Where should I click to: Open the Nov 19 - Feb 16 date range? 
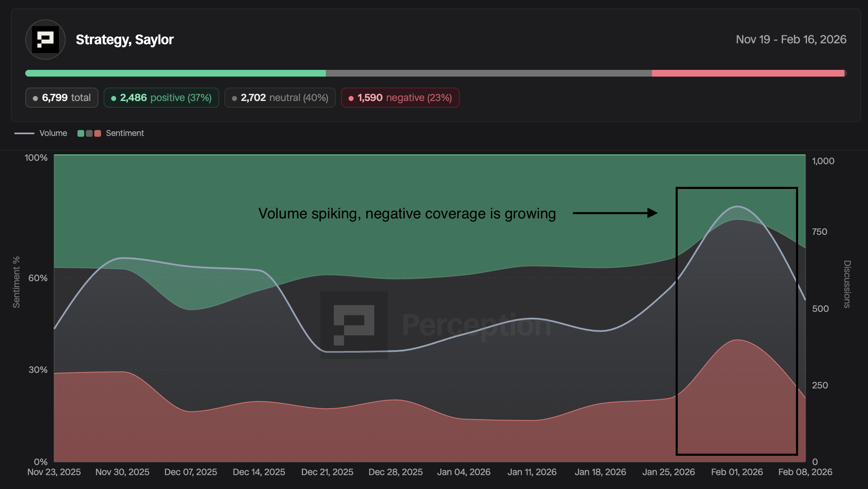point(791,40)
